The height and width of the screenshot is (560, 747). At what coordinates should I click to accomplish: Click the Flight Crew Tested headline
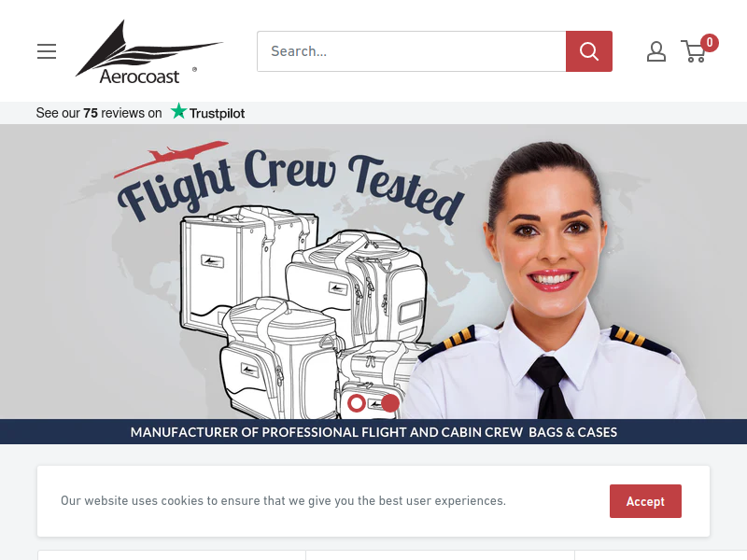tap(290, 186)
